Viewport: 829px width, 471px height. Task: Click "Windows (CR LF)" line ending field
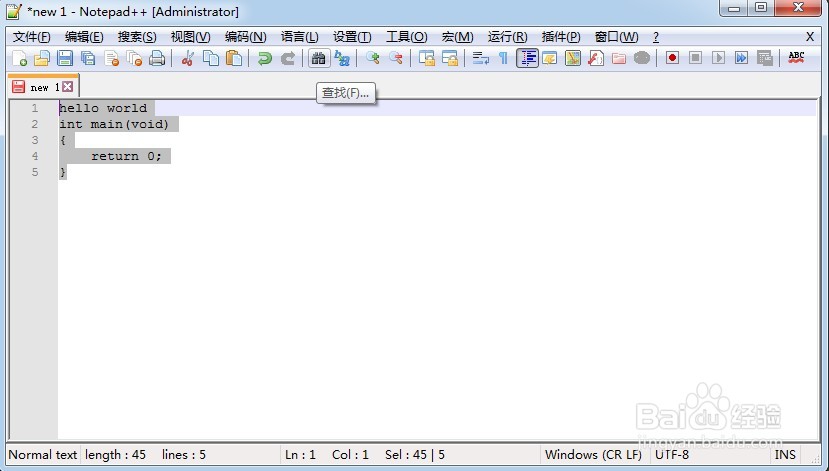593,455
